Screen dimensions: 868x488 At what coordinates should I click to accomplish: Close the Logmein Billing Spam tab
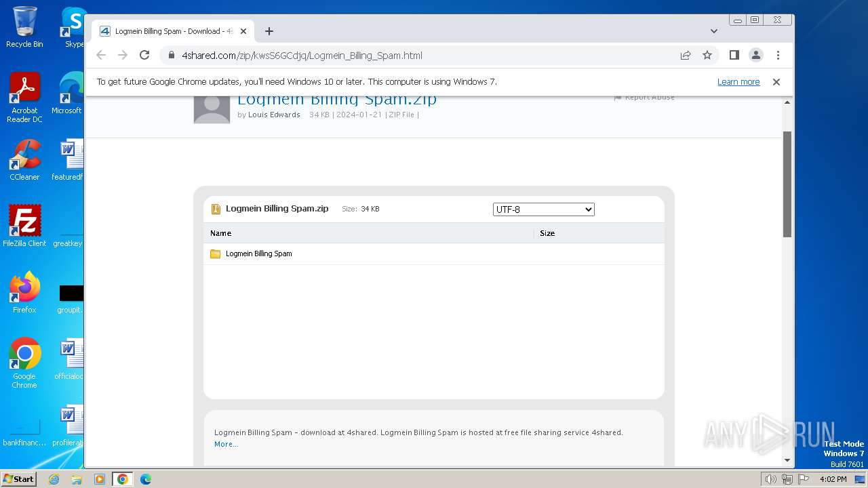pos(243,31)
